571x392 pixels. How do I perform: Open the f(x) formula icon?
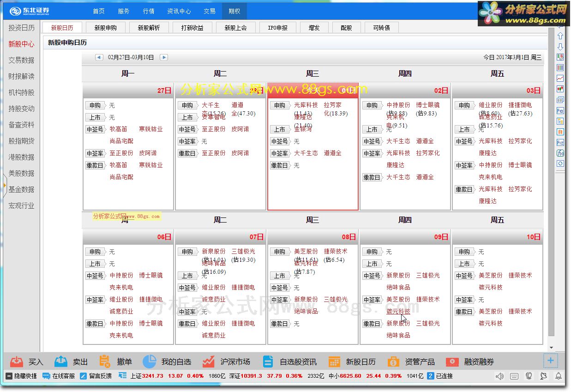(560, 153)
